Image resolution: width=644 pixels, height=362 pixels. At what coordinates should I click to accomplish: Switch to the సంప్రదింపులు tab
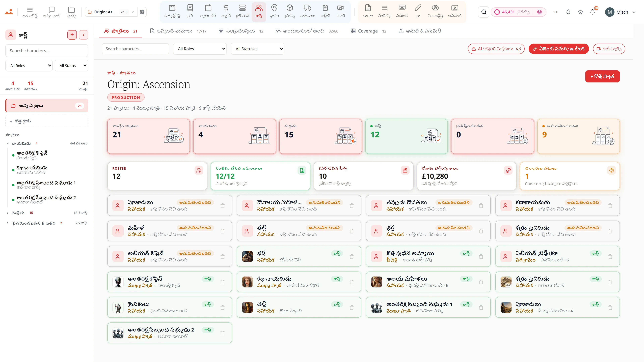point(241,31)
